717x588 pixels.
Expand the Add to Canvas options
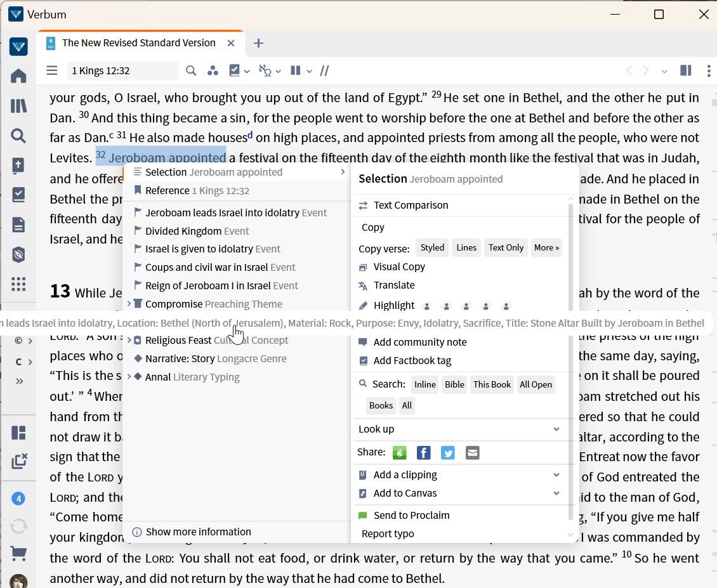click(x=556, y=493)
